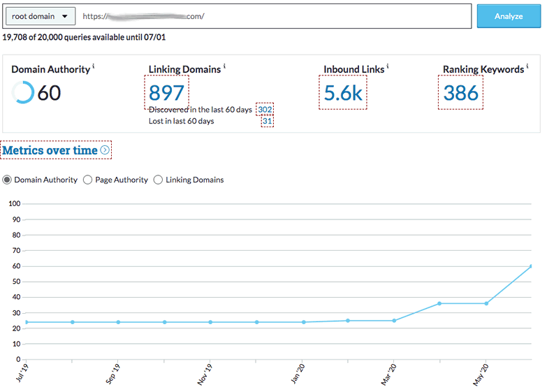
Task: Open the 386 ranking keywords link
Action: pos(461,92)
